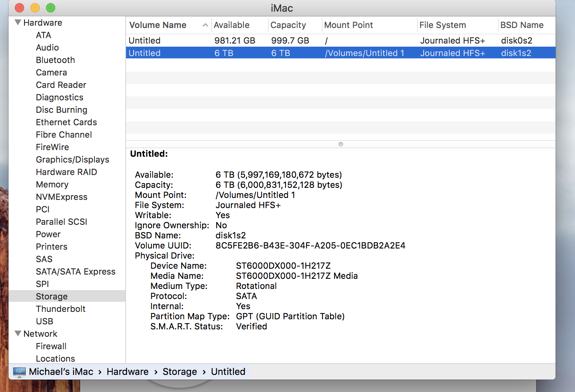
Task: Close the iMac window
Action: click(x=19, y=8)
